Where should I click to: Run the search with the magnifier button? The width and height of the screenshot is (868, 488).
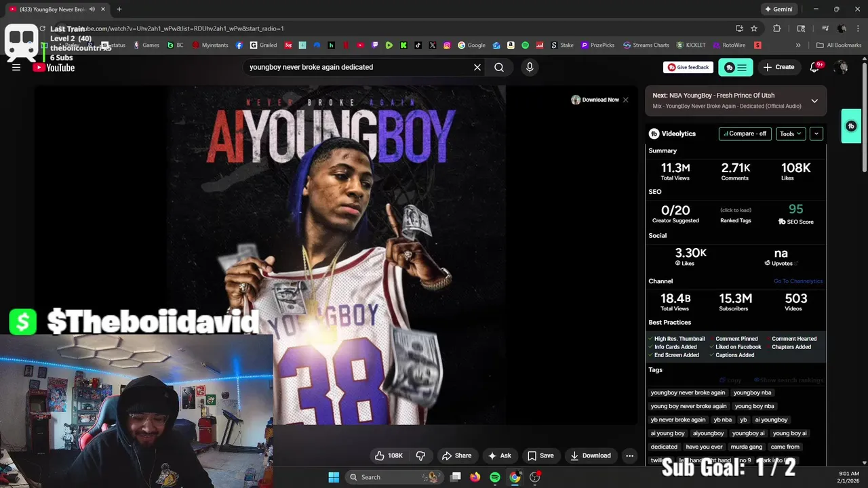click(499, 67)
